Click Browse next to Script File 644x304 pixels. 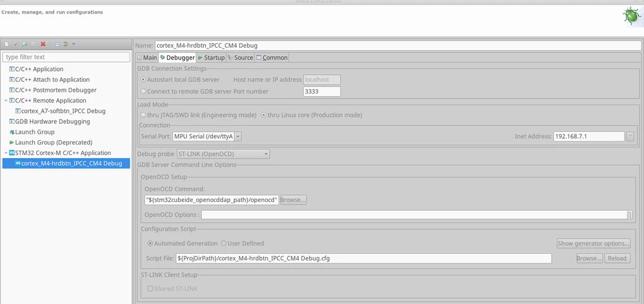(x=589, y=258)
